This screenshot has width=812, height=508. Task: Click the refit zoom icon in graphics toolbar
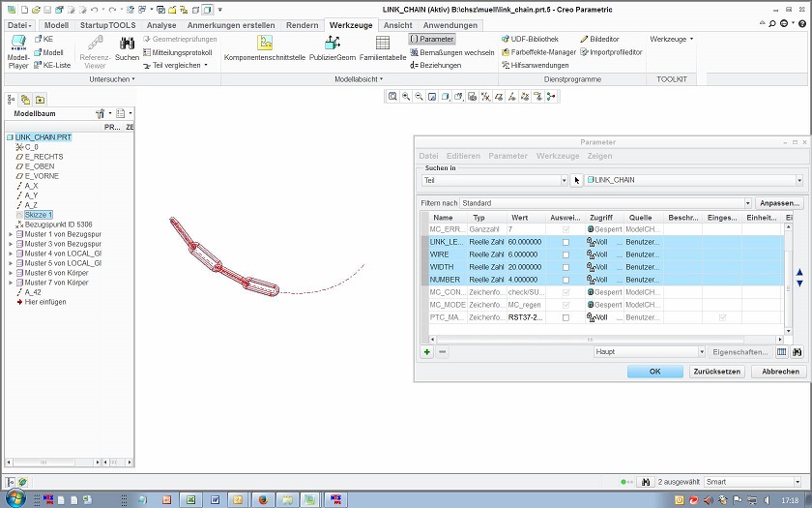point(392,97)
